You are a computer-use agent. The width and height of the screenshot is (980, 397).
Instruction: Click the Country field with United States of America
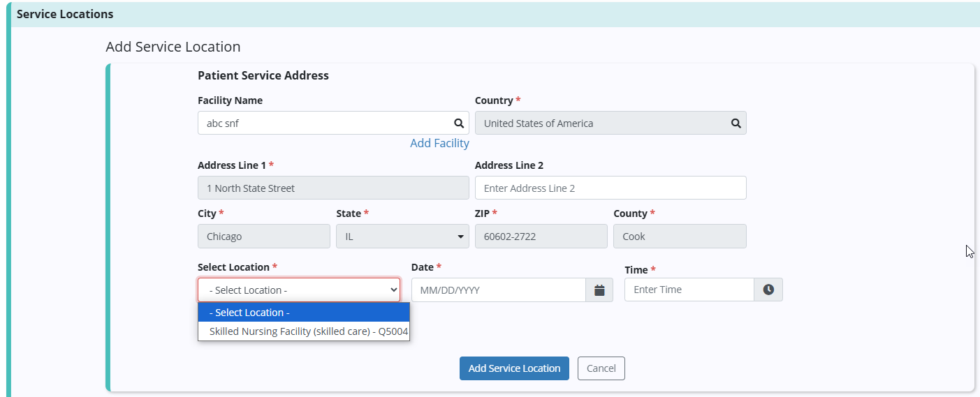click(601, 123)
